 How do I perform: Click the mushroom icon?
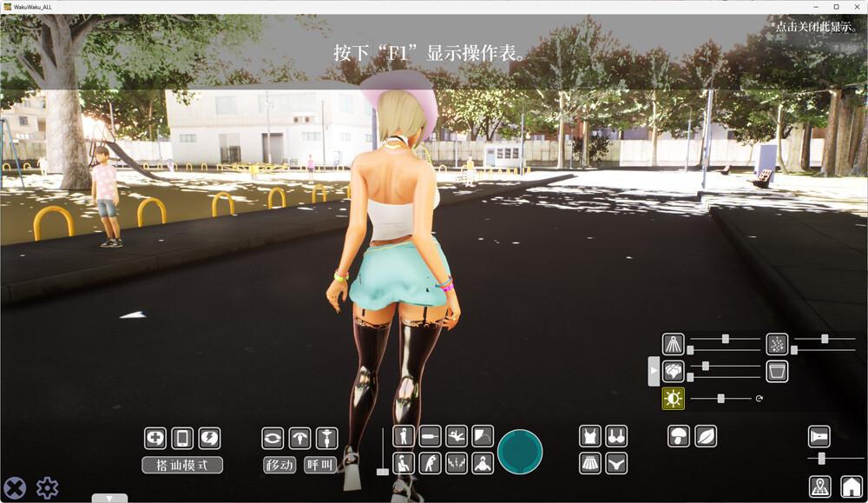(679, 436)
